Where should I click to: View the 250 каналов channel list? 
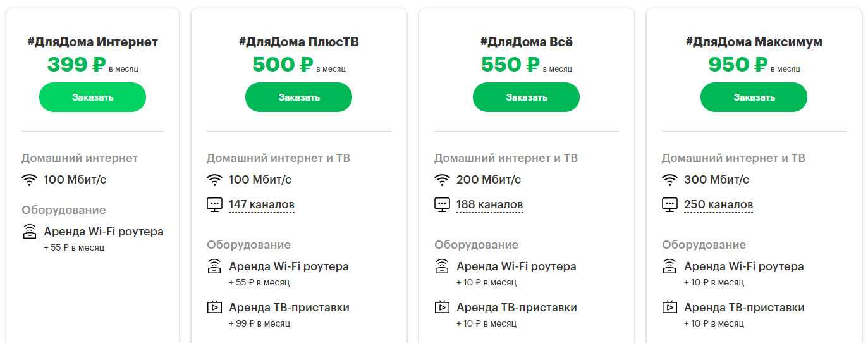point(718,204)
